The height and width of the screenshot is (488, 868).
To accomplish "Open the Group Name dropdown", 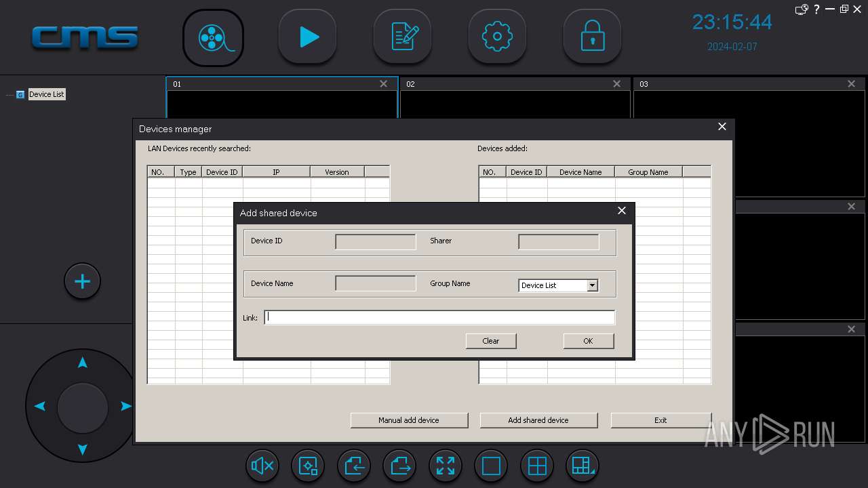I will 592,285.
